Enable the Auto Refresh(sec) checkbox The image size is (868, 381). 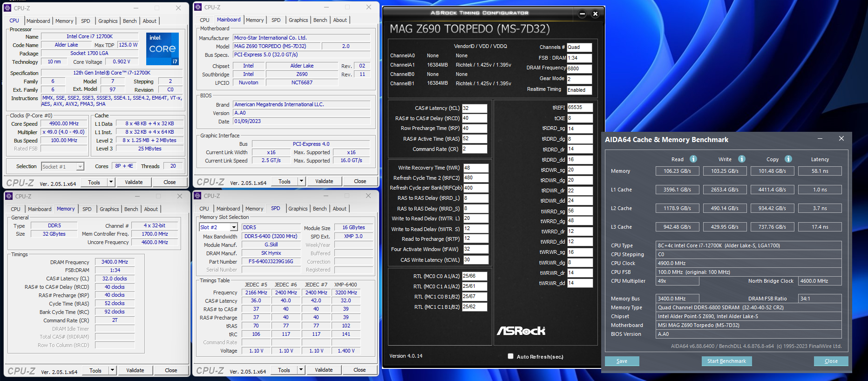tap(511, 356)
